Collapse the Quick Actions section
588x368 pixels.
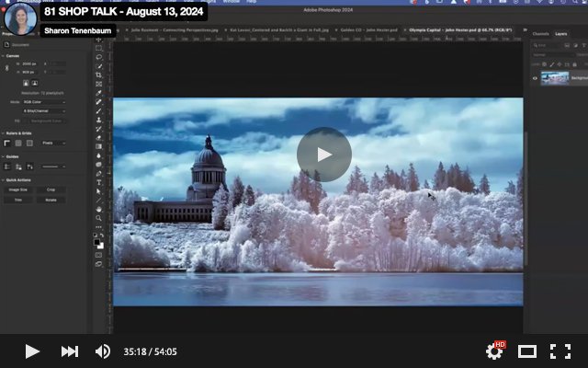click(3, 180)
